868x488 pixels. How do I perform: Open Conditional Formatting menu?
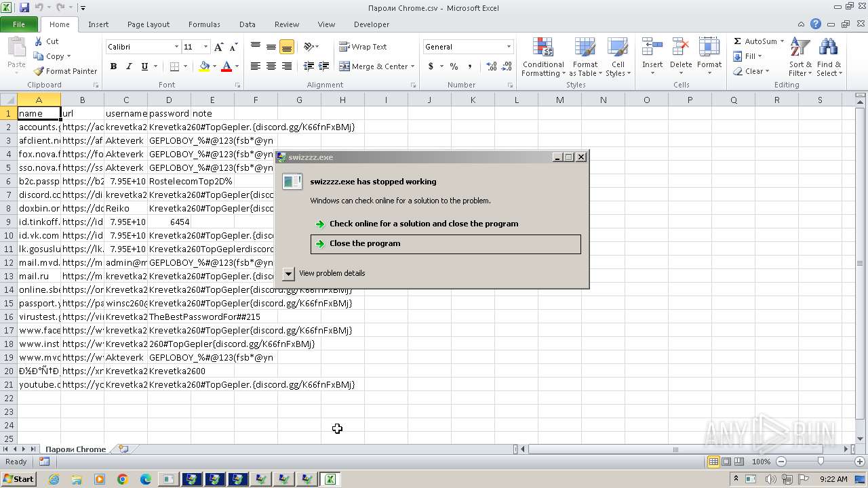click(x=543, y=58)
